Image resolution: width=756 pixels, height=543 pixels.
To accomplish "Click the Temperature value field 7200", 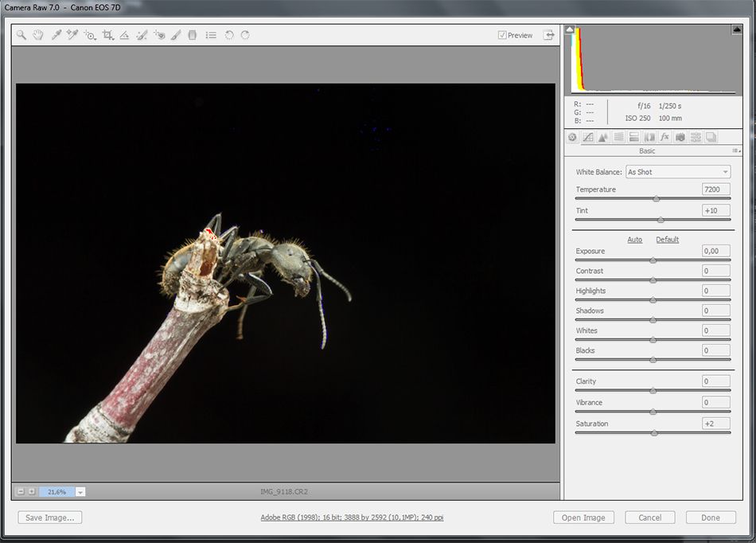I will click(716, 189).
